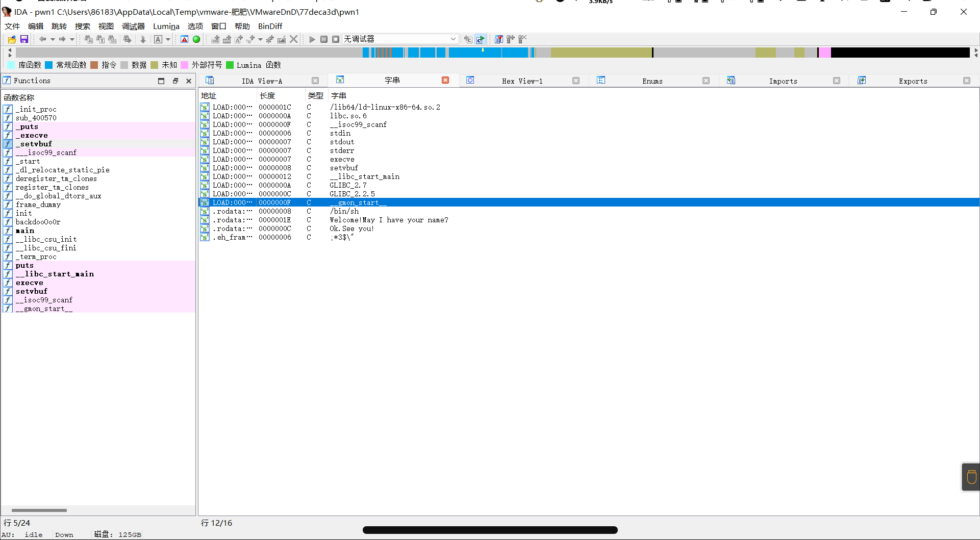Switch to the Enums tab
The width and height of the screenshot is (980, 540).
pyautogui.click(x=652, y=81)
